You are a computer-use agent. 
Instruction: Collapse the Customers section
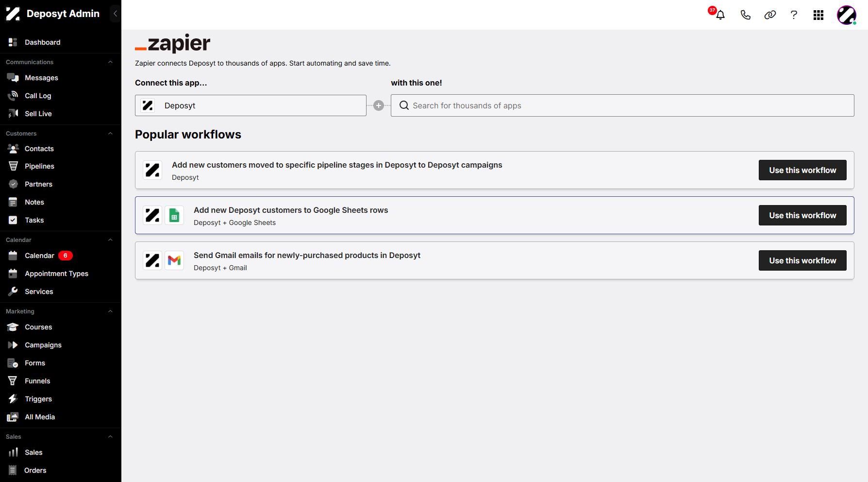tap(110, 134)
